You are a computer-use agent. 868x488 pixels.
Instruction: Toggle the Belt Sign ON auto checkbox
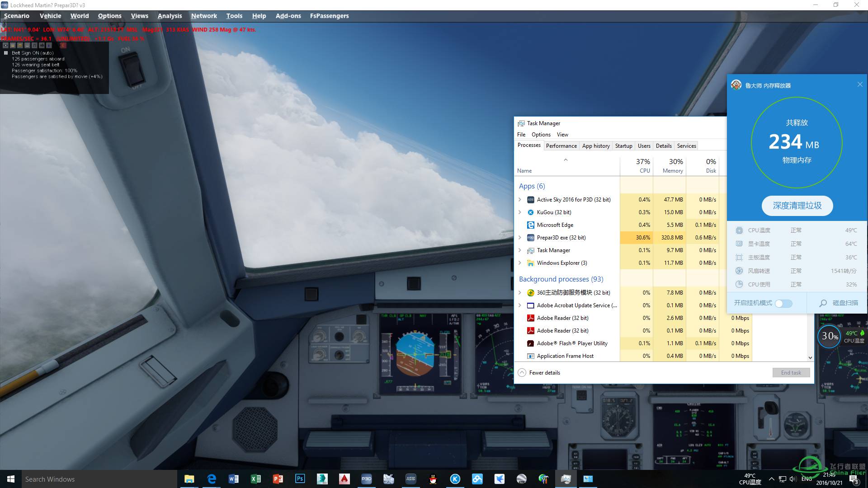5,53
